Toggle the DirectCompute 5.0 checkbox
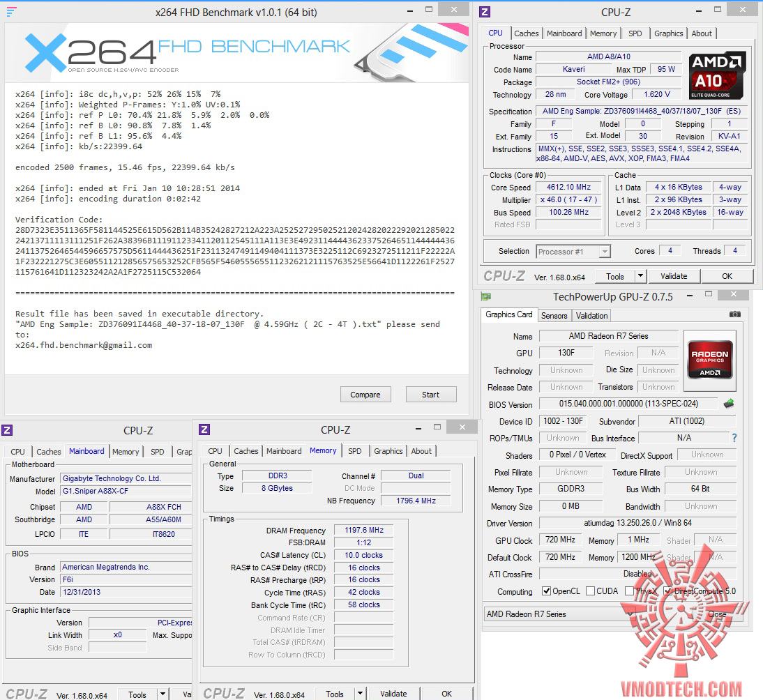Viewport: 763px width, 700px height. (668, 591)
